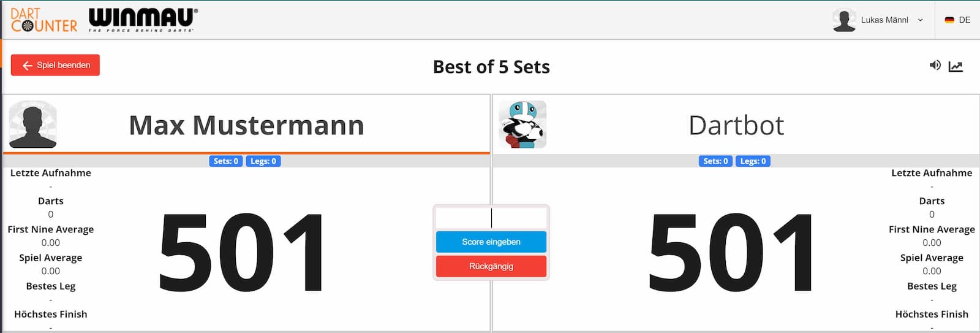Viewport: 980px width, 333px height.
Task: End the game with Spiel beenden
Action: (x=55, y=65)
